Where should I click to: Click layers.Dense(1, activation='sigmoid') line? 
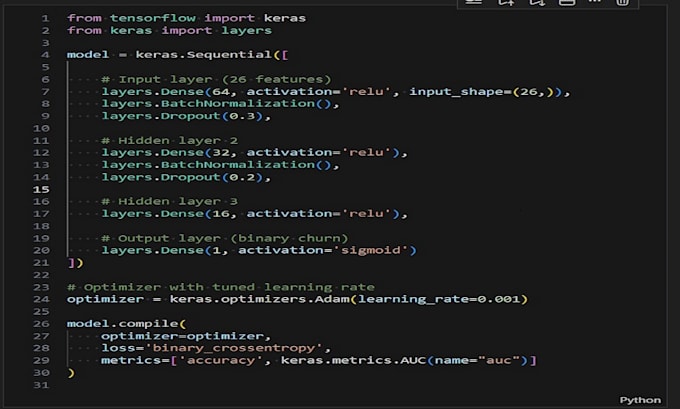(258, 250)
